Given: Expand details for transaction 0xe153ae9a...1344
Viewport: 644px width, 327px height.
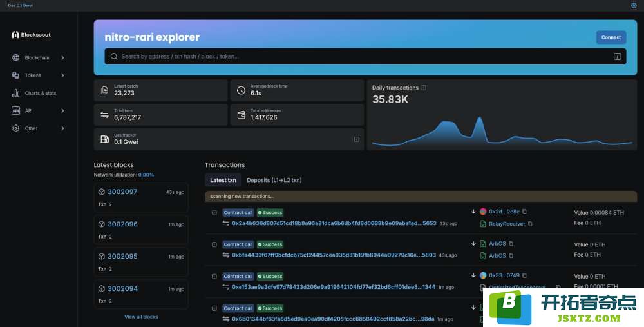Looking at the screenshot, I should (x=214, y=277).
